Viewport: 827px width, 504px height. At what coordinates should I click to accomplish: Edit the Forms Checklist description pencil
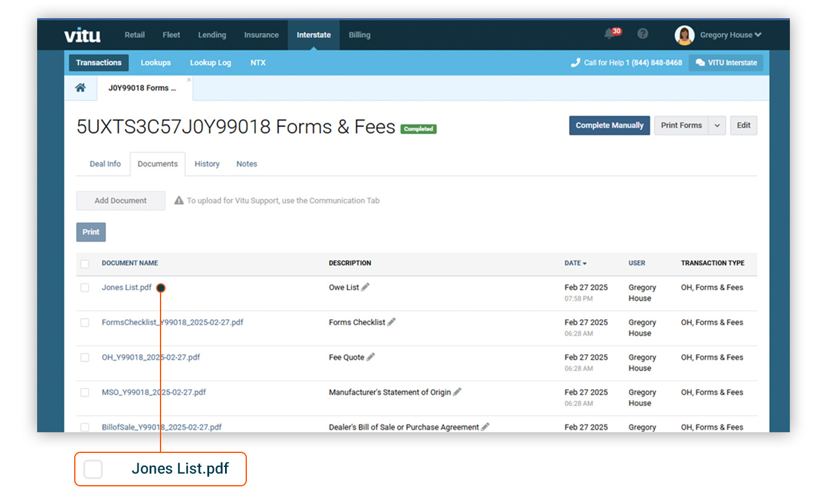tap(392, 322)
